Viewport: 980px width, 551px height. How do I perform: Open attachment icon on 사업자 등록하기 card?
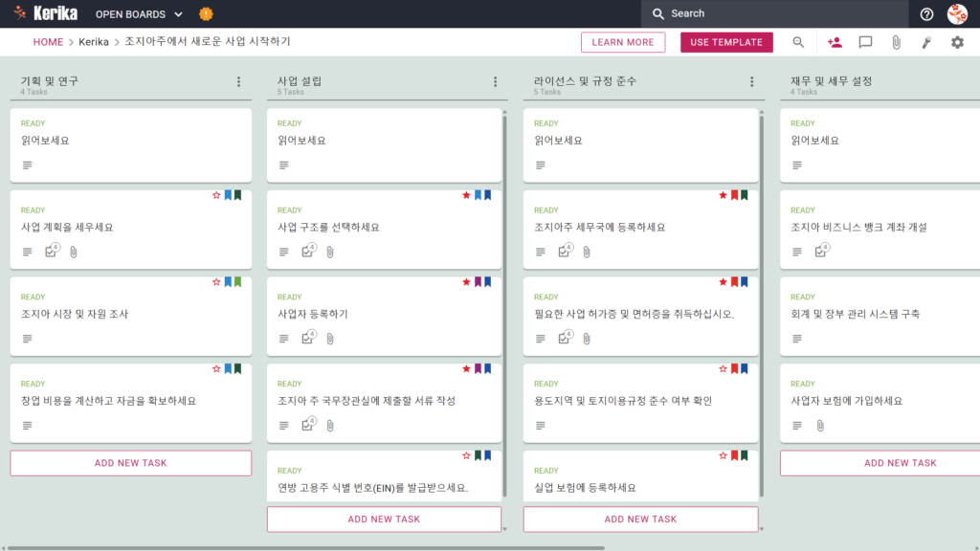tap(330, 339)
